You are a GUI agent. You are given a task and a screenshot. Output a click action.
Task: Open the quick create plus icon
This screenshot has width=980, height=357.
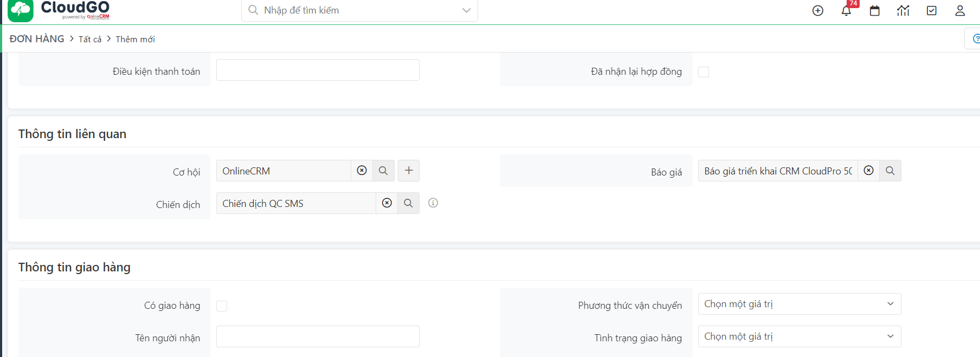(818, 11)
